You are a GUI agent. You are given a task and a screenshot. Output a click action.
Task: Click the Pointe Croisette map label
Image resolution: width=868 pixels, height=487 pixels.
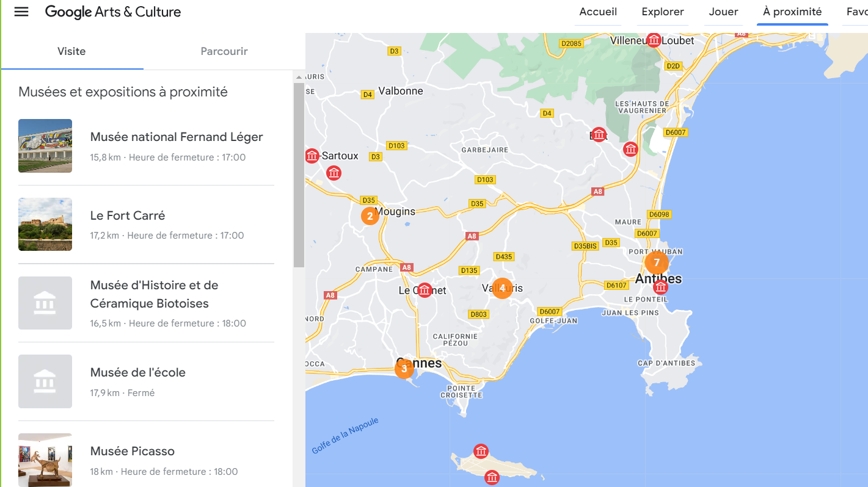point(462,392)
